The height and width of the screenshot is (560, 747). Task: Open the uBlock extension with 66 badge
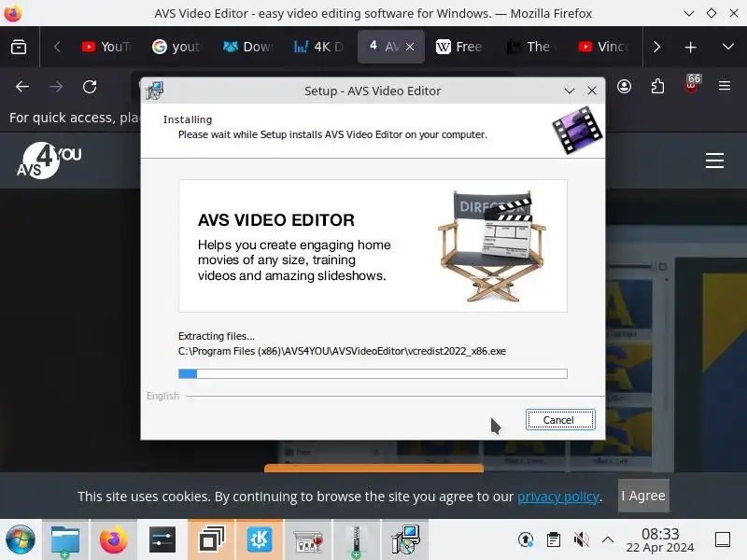[691, 85]
